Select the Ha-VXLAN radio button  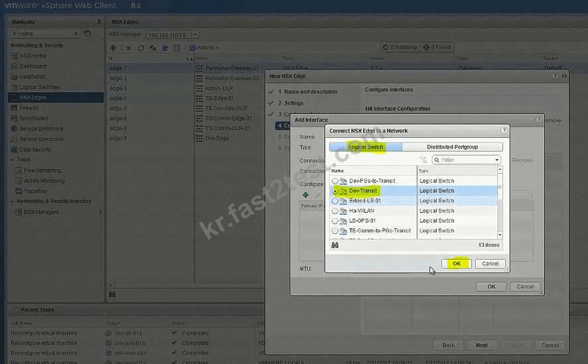point(335,212)
